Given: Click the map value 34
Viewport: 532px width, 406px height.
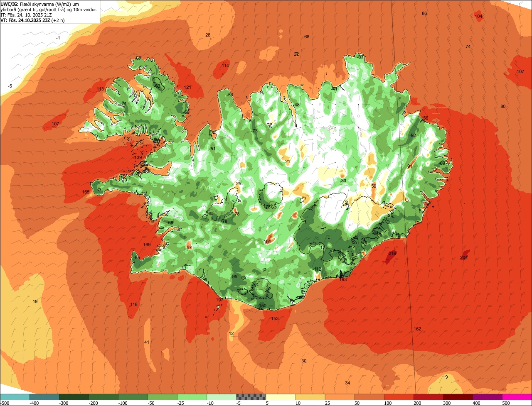Looking at the screenshot, I should [347, 383].
